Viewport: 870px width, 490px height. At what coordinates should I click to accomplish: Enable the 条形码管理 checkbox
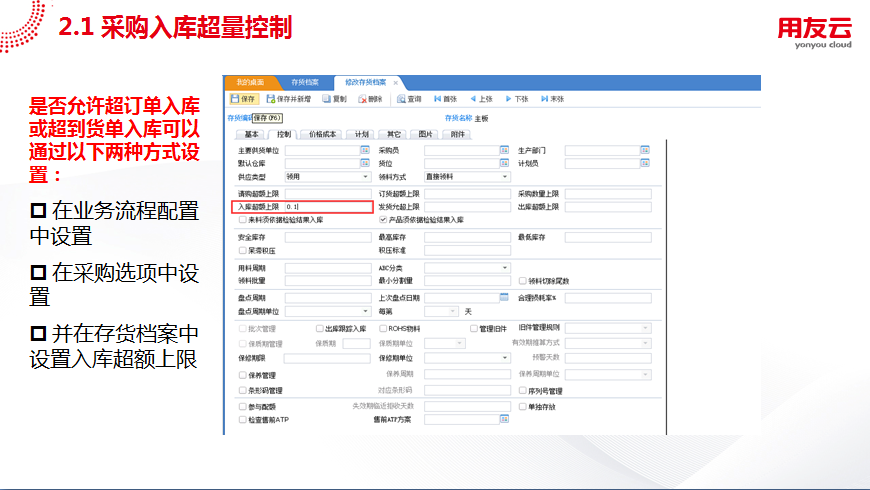tap(242, 390)
